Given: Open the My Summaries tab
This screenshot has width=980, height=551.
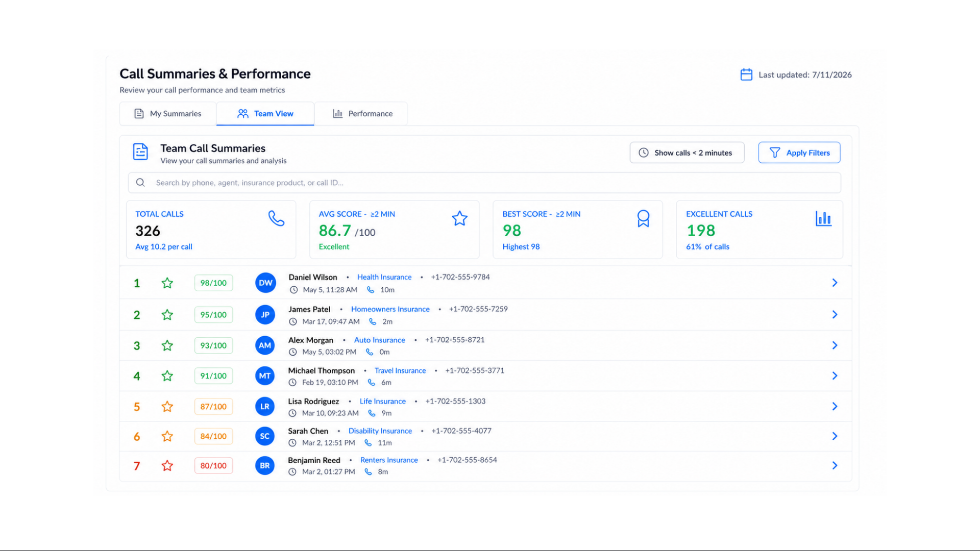Looking at the screenshot, I should 168,114.
